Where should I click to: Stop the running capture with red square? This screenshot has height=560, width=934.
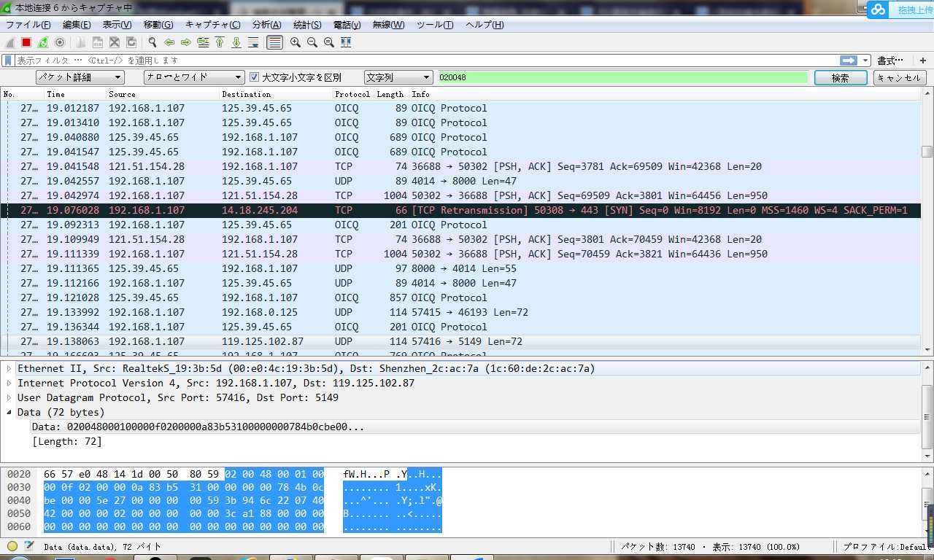pyautogui.click(x=26, y=42)
